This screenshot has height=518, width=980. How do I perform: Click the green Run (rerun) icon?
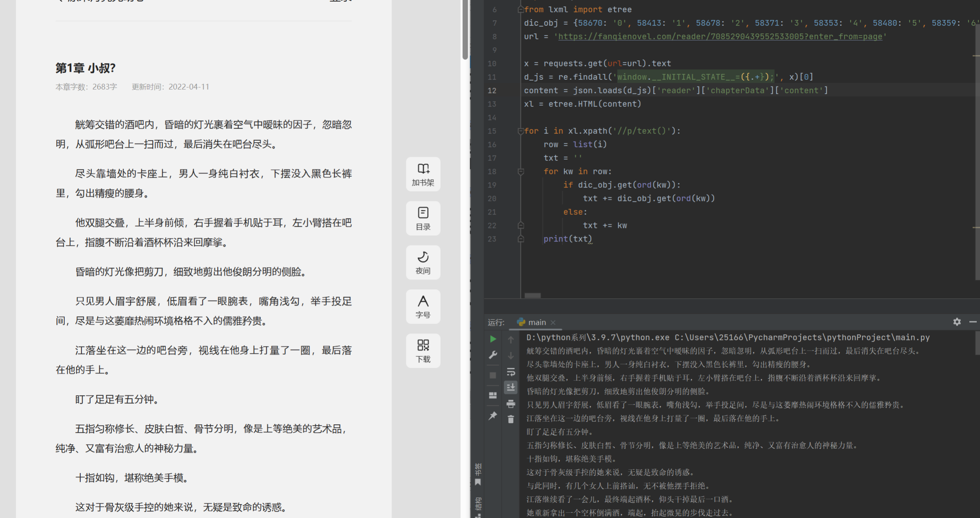pos(493,339)
